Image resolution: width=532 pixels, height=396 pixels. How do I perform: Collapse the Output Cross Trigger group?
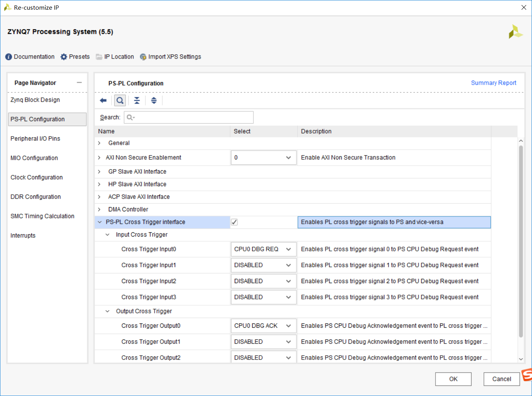[108, 311]
